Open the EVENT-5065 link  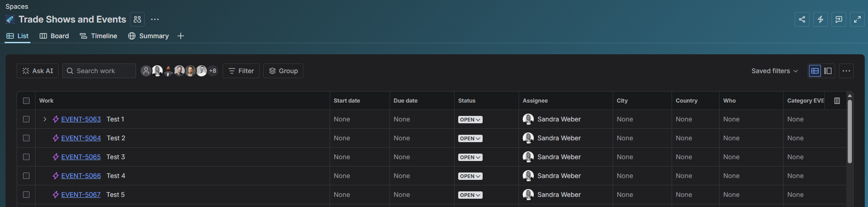click(81, 157)
